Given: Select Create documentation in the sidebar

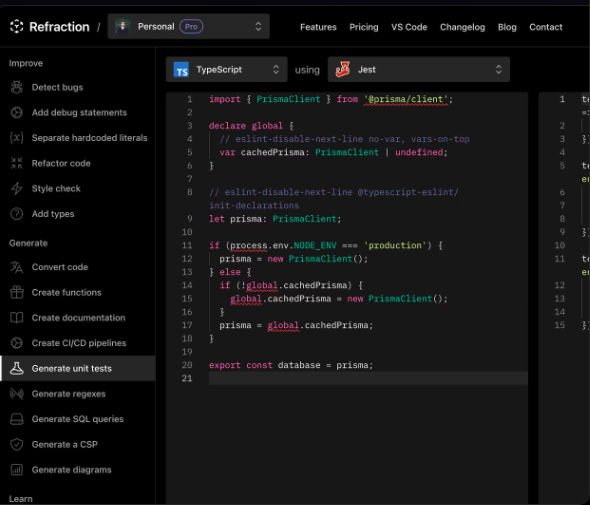Looking at the screenshot, I should [x=78, y=318].
